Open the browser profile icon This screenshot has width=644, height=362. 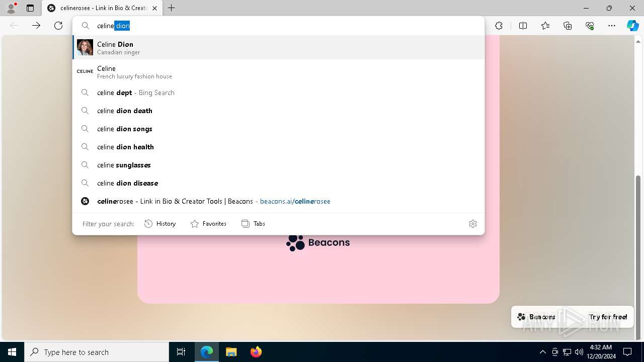coord(11,8)
